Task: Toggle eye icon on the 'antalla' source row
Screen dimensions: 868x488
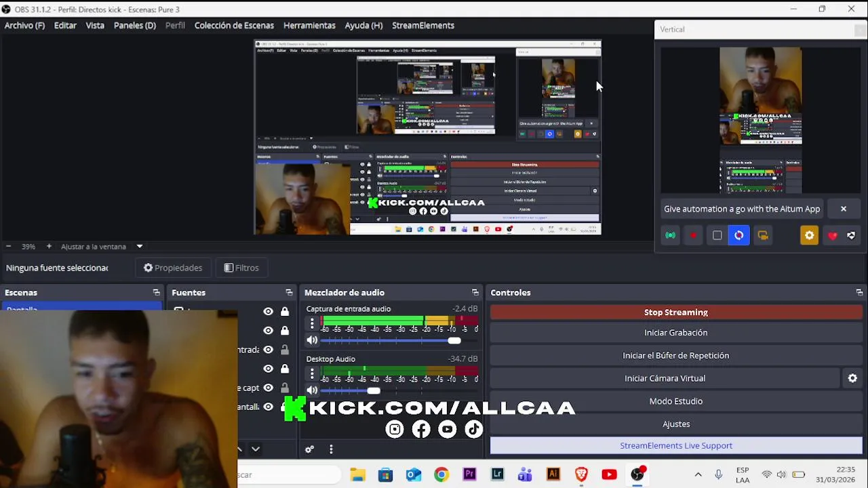Action: coord(268,407)
